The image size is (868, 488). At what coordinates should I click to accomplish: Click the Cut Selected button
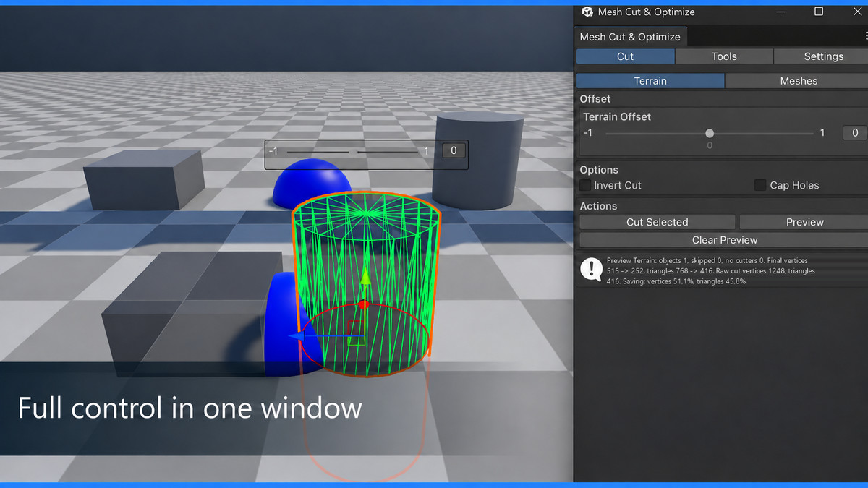(657, 222)
